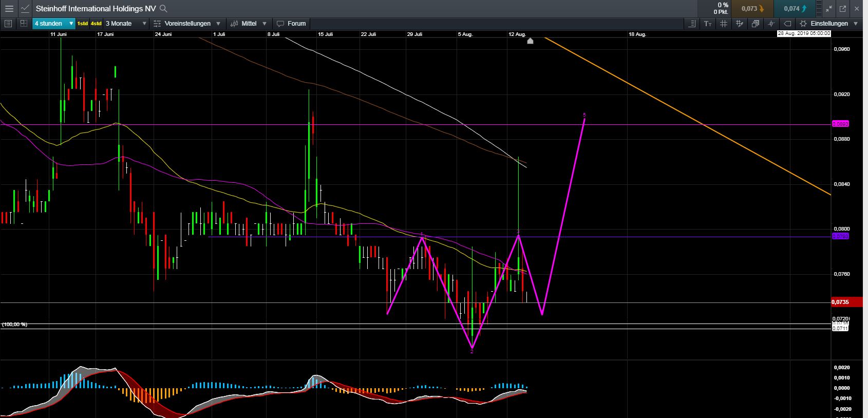The image size is (868, 418).
Task: Click the 18 Aug. date on time axis
Action: pos(637,34)
